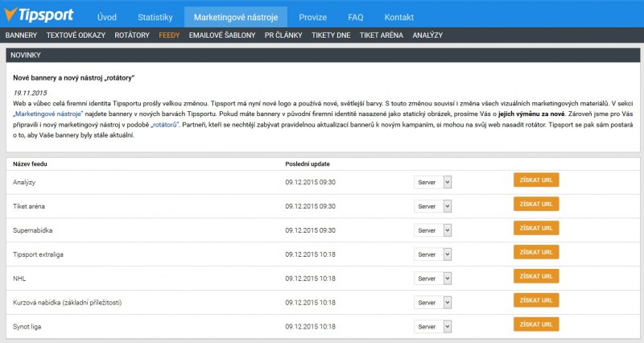Click ZÍSKAT URL for NHL feed

tap(536, 276)
